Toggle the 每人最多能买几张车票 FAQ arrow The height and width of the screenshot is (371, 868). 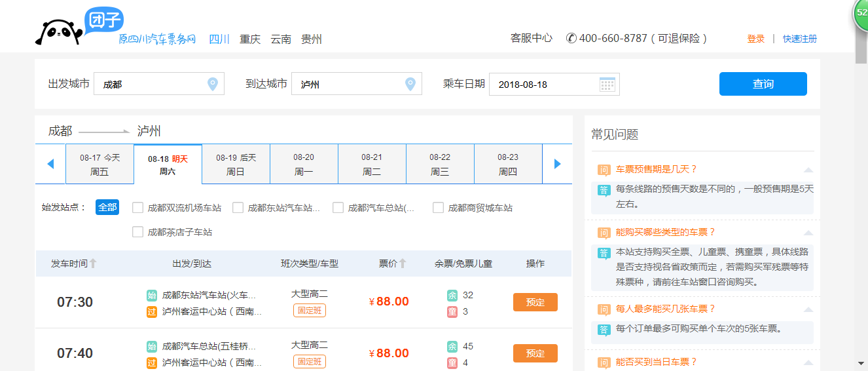808,309
